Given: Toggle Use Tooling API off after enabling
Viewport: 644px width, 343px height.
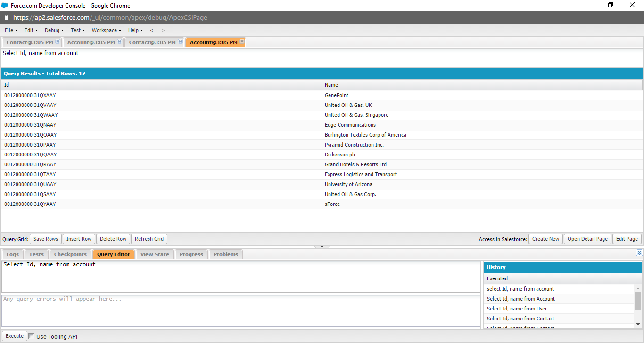Looking at the screenshot, I should [31, 335].
